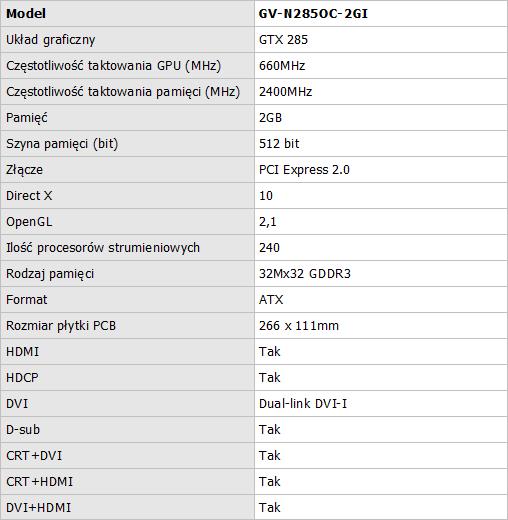Select the 240 stream processors value
Image resolution: width=508 pixels, height=520 pixels.
point(269,248)
